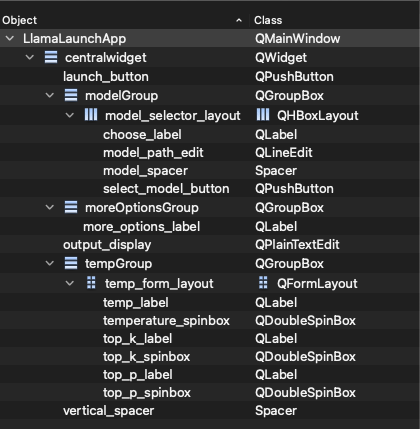This screenshot has width=420, height=429.
Task: Click the QFormLayout class icon
Action: click(x=263, y=283)
